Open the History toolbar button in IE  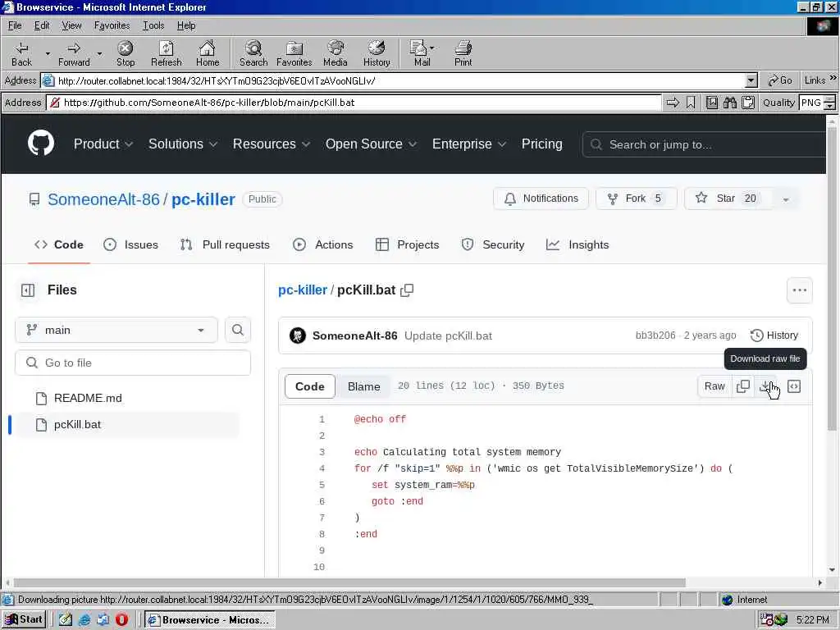tap(377, 54)
